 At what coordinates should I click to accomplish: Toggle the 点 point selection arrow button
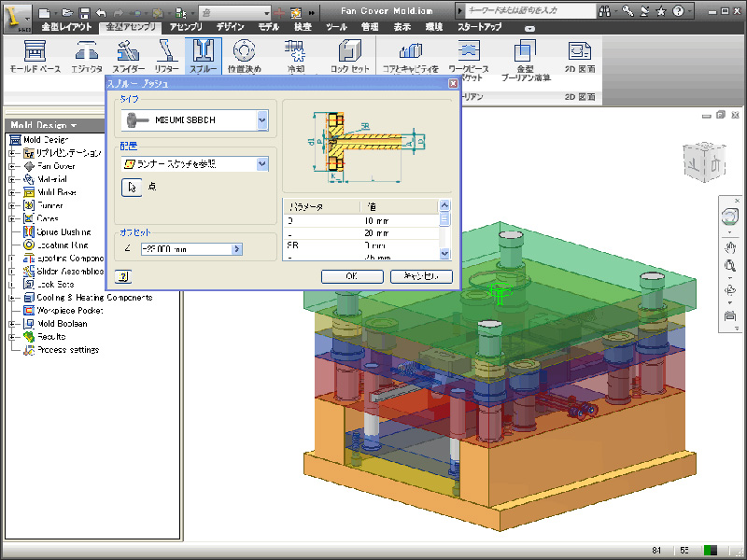132,187
